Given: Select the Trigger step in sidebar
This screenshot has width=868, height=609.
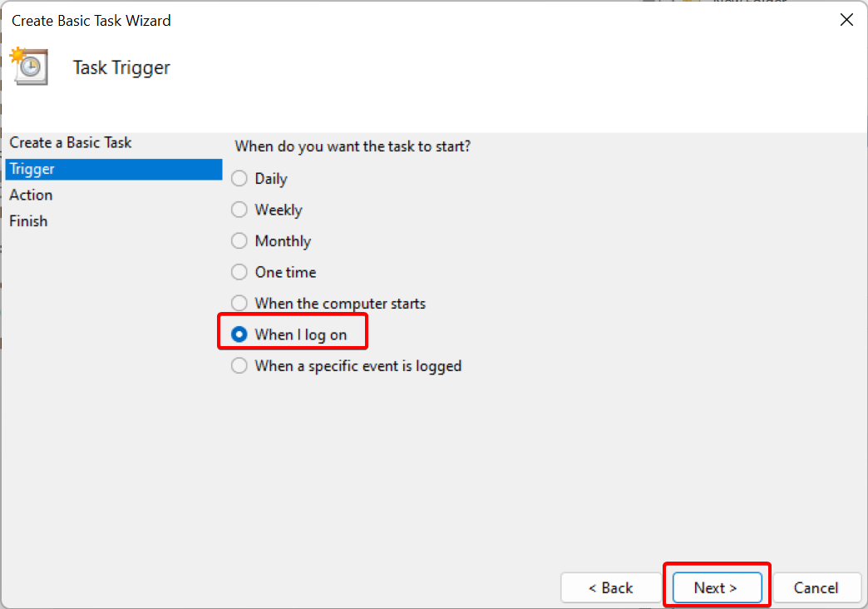Looking at the screenshot, I should click(x=32, y=169).
